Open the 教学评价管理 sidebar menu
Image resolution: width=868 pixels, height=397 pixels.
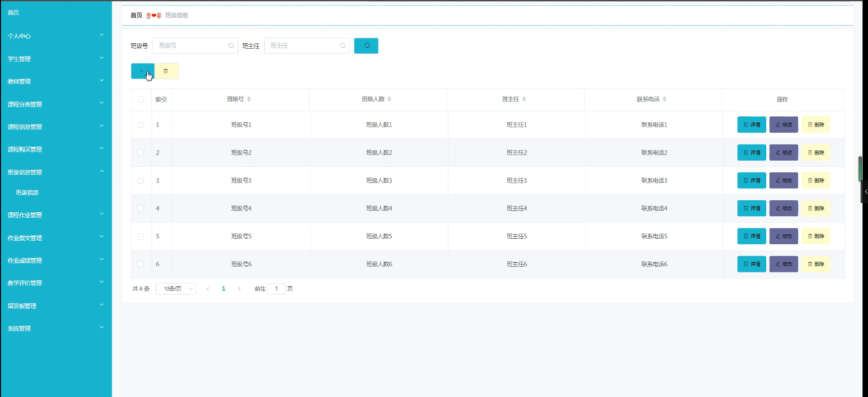55,283
